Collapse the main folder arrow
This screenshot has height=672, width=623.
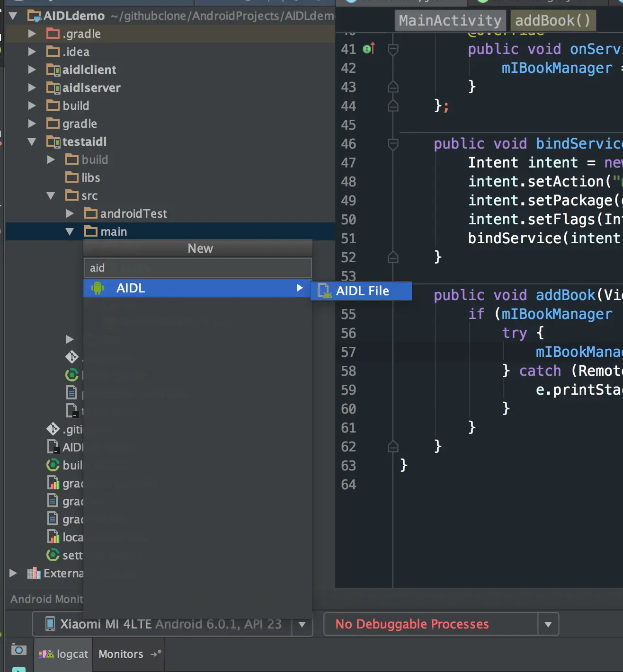[70, 232]
